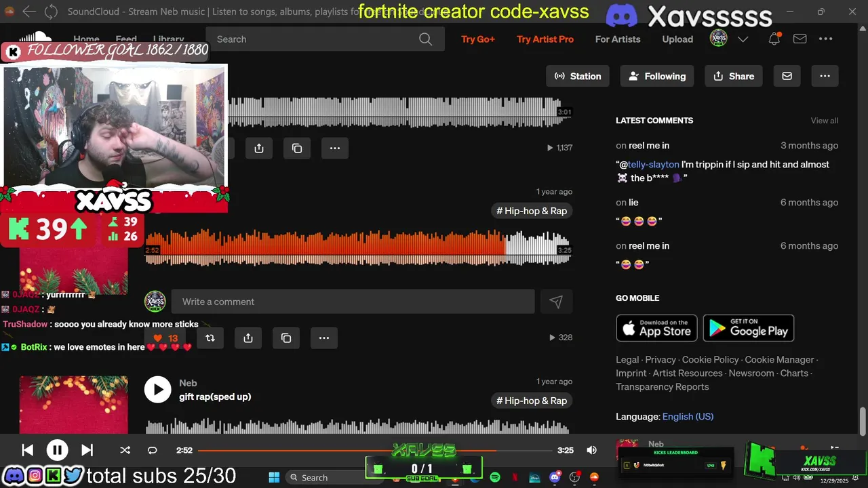Click the profile avatar in header
Image resolution: width=868 pixels, height=488 pixels.
(719, 39)
